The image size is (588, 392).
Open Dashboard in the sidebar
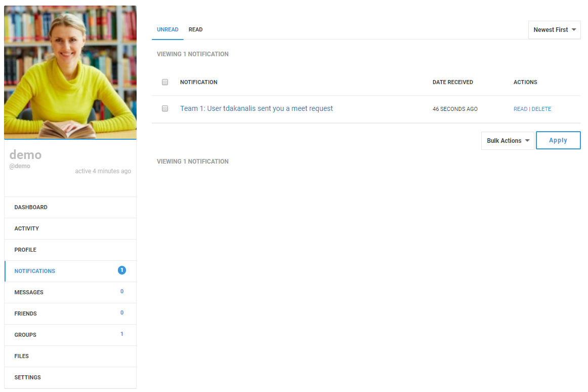click(x=70, y=207)
